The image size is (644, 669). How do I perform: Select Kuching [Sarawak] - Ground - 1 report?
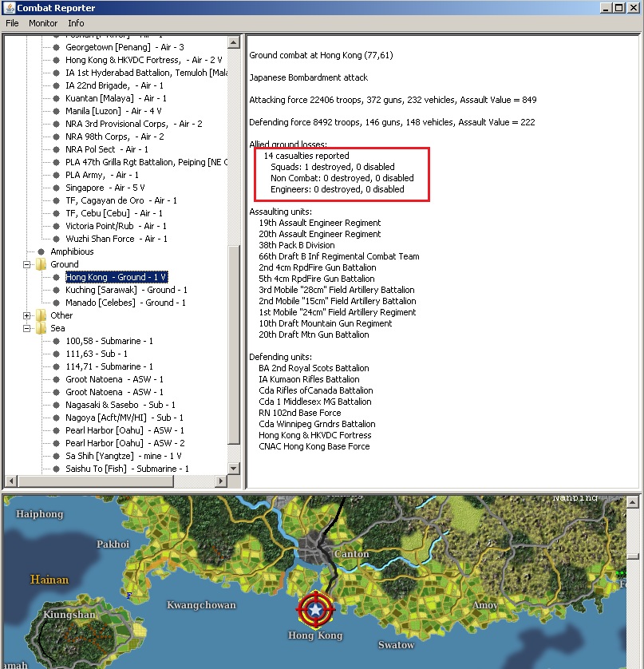pyautogui.click(x=126, y=290)
